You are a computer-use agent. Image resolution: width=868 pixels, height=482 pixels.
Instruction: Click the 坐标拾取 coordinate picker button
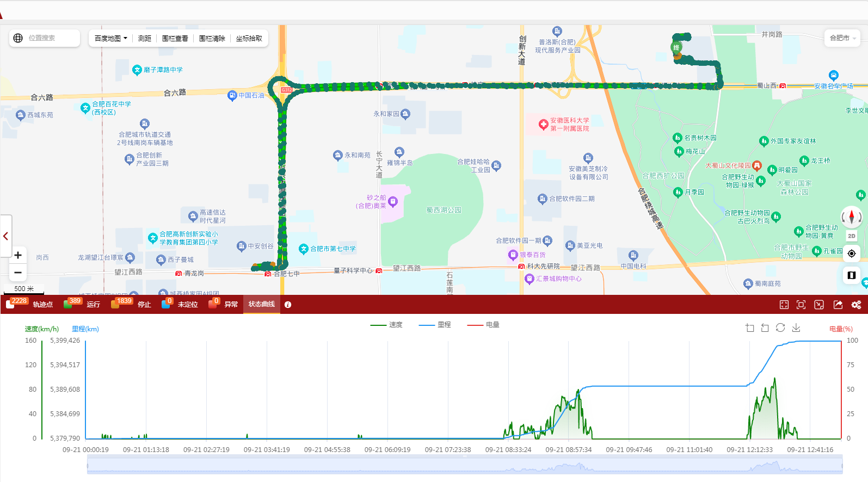click(x=249, y=38)
